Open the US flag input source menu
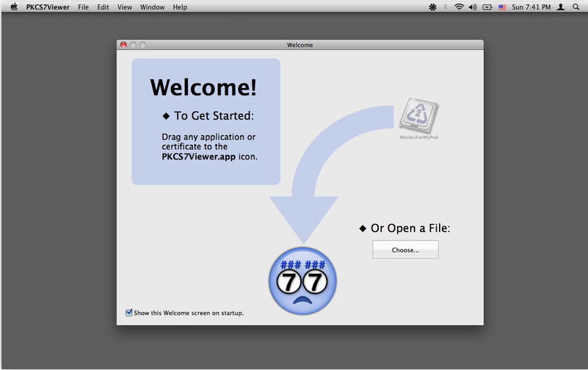The height and width of the screenshot is (370, 588). tap(503, 7)
